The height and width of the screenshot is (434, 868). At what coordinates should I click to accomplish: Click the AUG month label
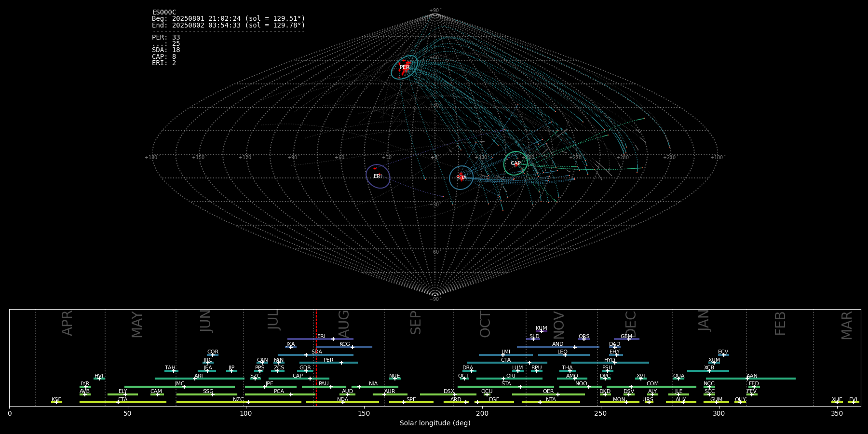pos(344,324)
